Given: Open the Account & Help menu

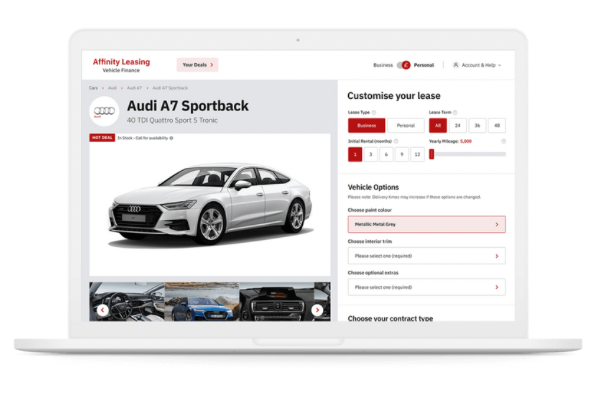Looking at the screenshot, I should (480, 65).
